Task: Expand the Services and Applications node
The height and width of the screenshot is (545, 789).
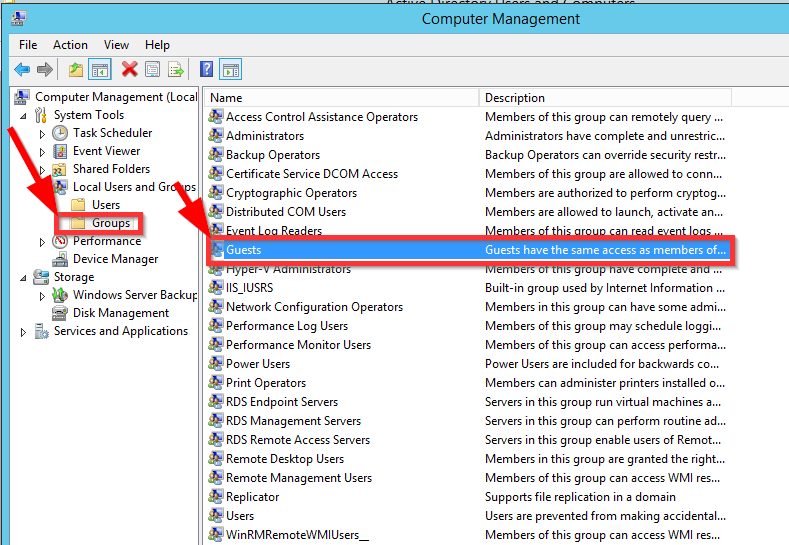Action: click(x=24, y=332)
